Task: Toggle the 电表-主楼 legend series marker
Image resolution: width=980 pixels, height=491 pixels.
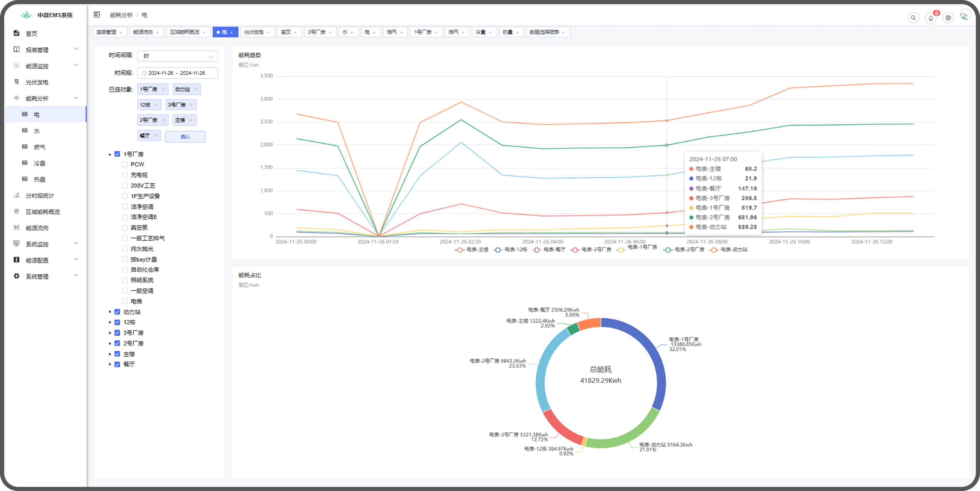Action: [459, 250]
